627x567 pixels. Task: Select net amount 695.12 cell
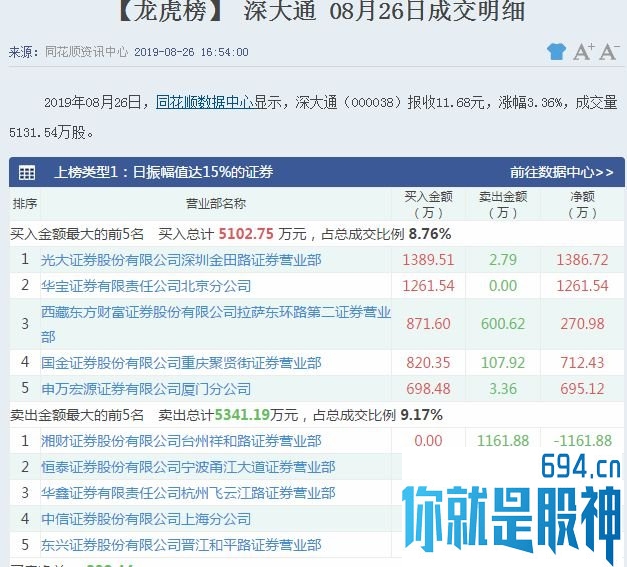(x=582, y=389)
